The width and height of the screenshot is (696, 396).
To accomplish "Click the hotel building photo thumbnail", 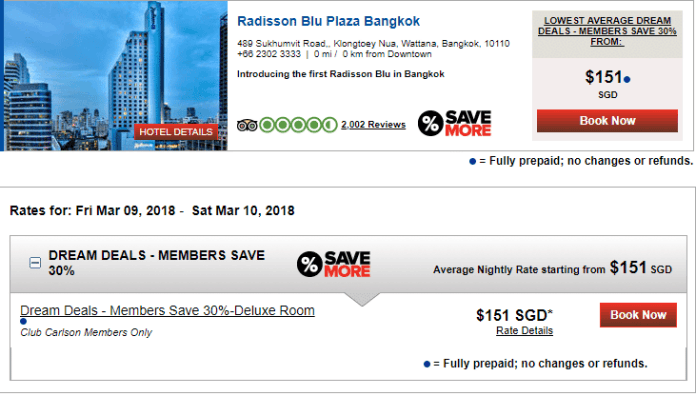I will [115, 75].
